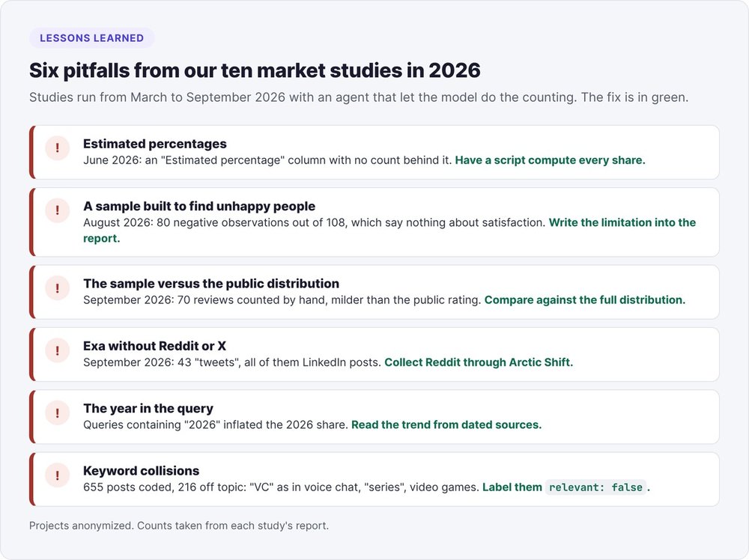Click 'Have a script compute every share.'

[550, 160]
